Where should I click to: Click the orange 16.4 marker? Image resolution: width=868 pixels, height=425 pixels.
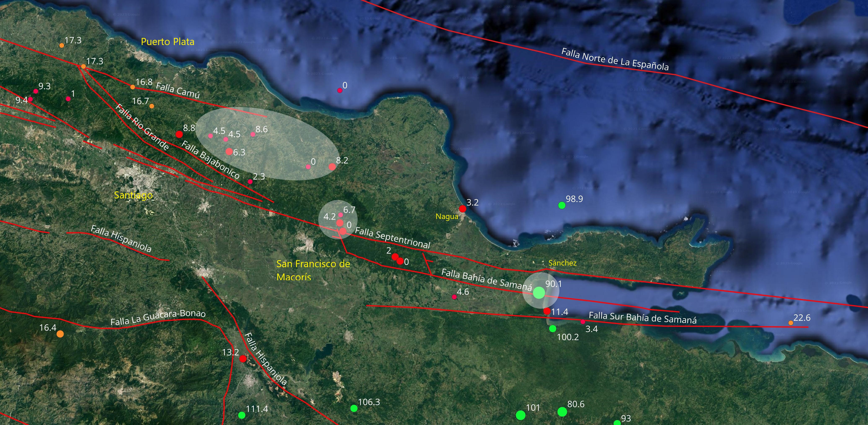tap(60, 334)
